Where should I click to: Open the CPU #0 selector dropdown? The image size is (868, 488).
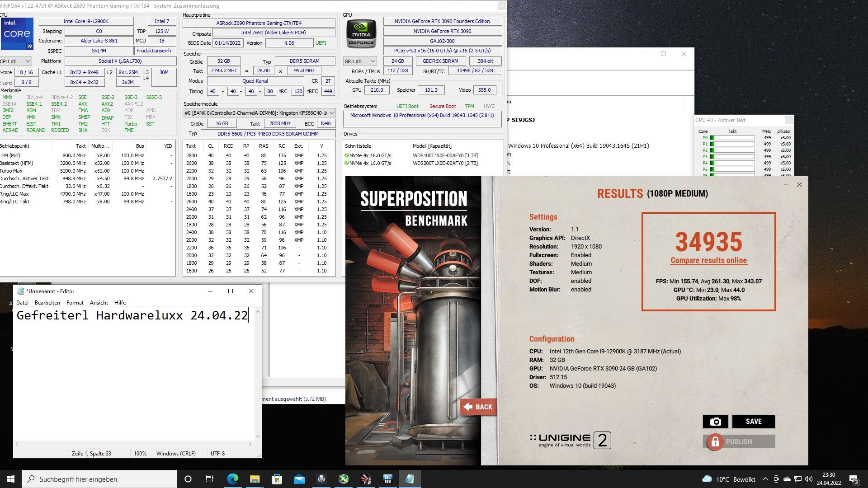[16, 61]
